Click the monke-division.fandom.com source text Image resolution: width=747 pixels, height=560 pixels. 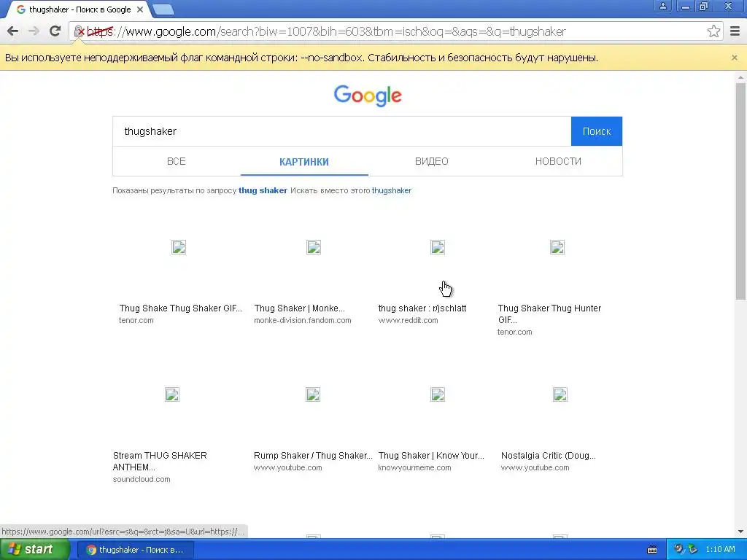tap(303, 321)
